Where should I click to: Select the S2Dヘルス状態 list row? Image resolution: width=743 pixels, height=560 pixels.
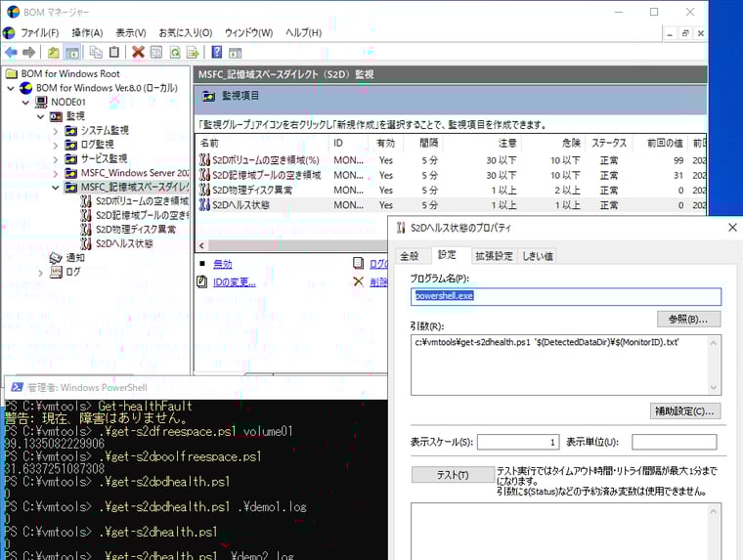pyautogui.click(x=450, y=205)
